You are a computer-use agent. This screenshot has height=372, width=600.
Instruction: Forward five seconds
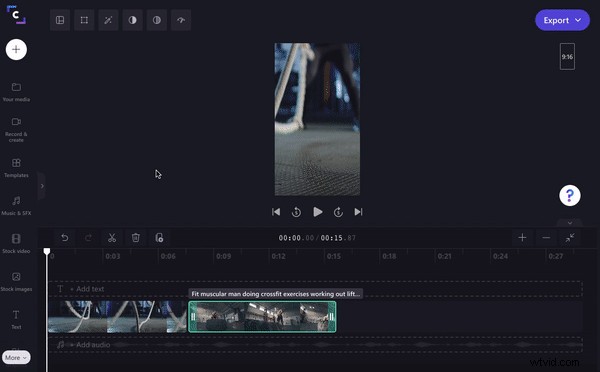tap(338, 212)
